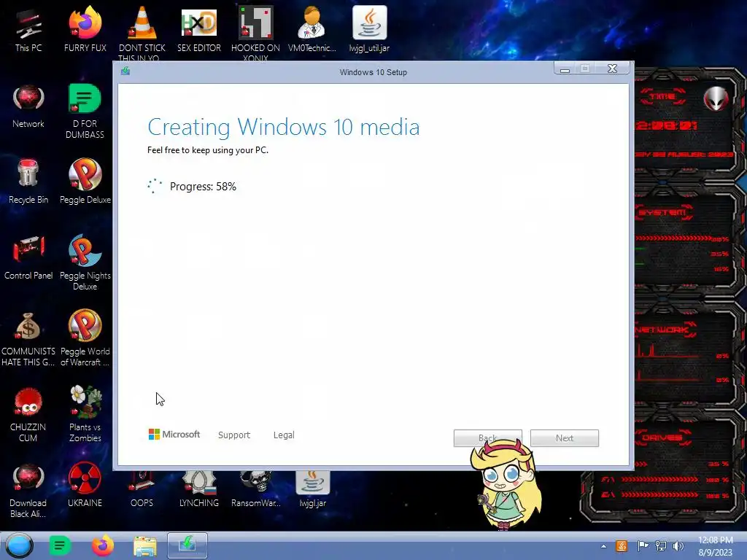The image size is (747, 560).
Task: Show hidden tray icons arrow
Action: click(603, 546)
